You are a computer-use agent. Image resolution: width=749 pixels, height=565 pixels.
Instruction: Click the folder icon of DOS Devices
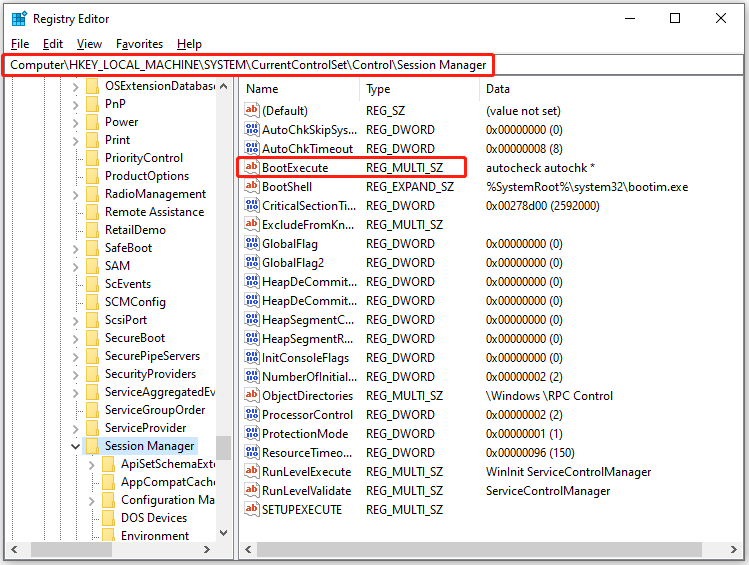pos(108,518)
